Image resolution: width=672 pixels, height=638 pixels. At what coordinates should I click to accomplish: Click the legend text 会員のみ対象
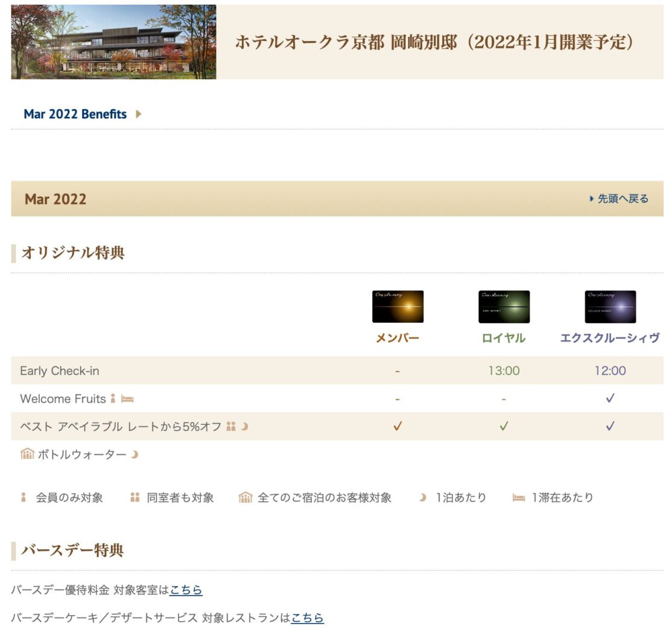coord(69,498)
